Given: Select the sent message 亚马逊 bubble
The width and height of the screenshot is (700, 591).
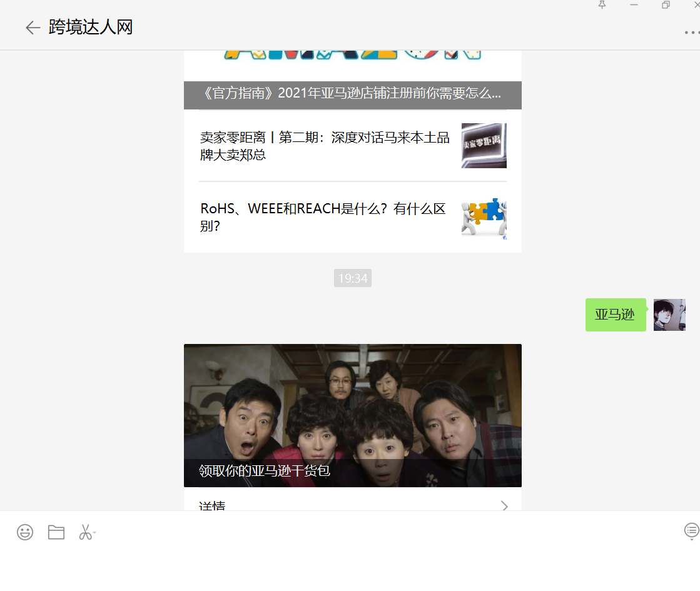Looking at the screenshot, I should point(615,315).
